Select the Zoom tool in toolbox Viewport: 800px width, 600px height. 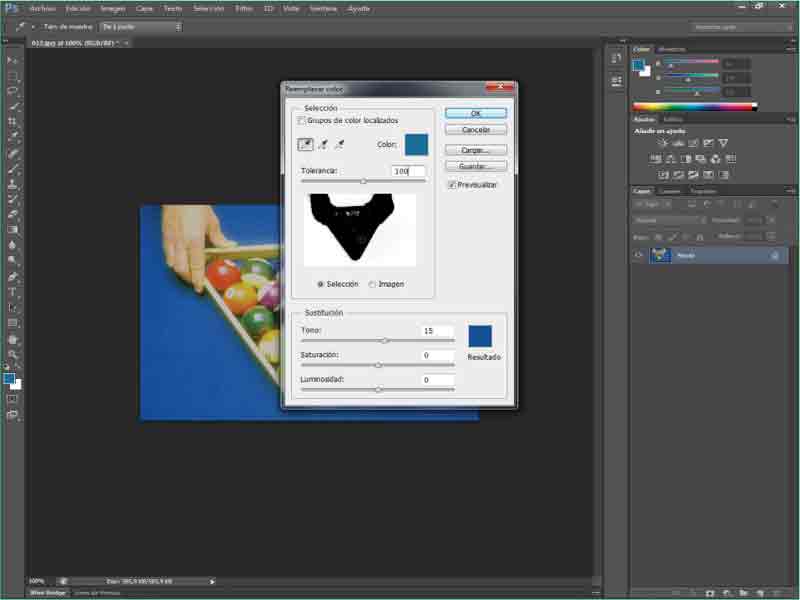click(x=13, y=354)
